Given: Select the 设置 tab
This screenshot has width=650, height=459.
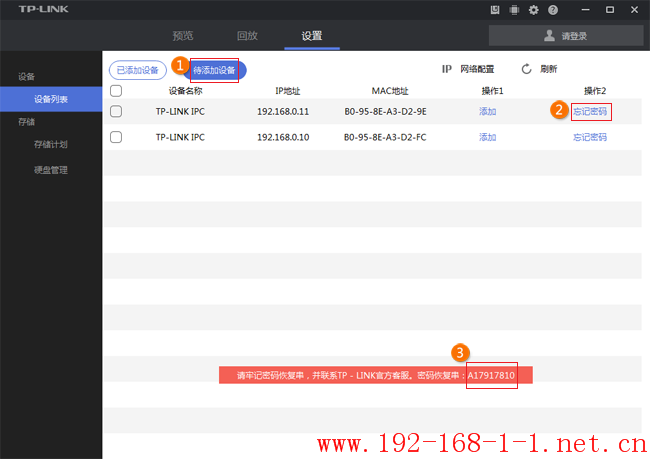Looking at the screenshot, I should [312, 36].
